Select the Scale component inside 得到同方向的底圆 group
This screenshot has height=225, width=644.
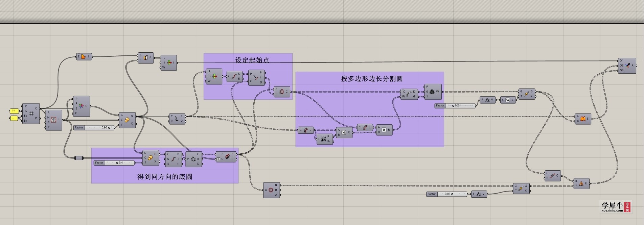click(x=151, y=158)
